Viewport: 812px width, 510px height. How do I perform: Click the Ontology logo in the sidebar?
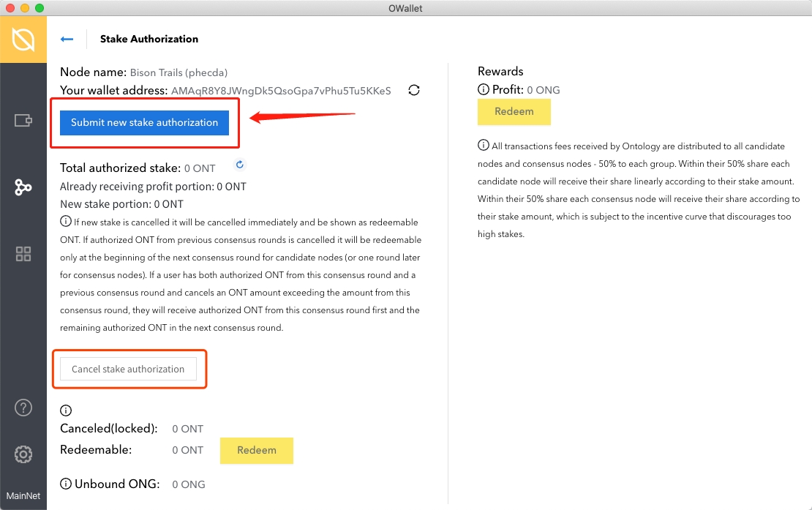pyautogui.click(x=23, y=39)
